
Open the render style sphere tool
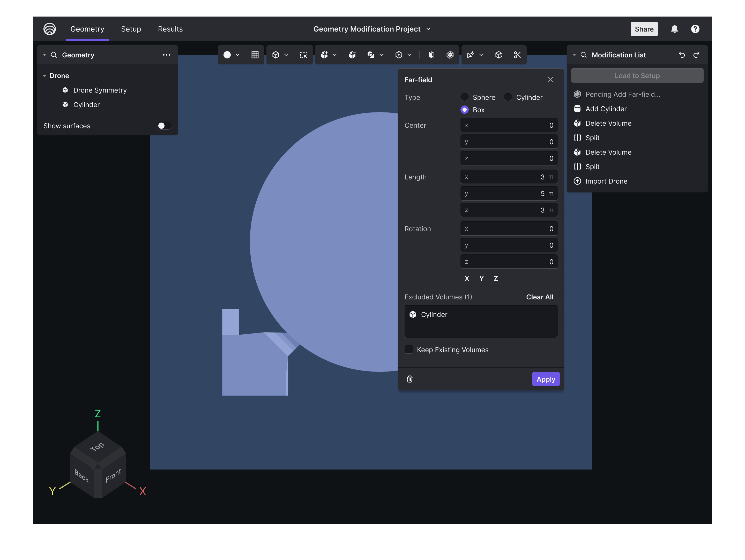tap(227, 55)
